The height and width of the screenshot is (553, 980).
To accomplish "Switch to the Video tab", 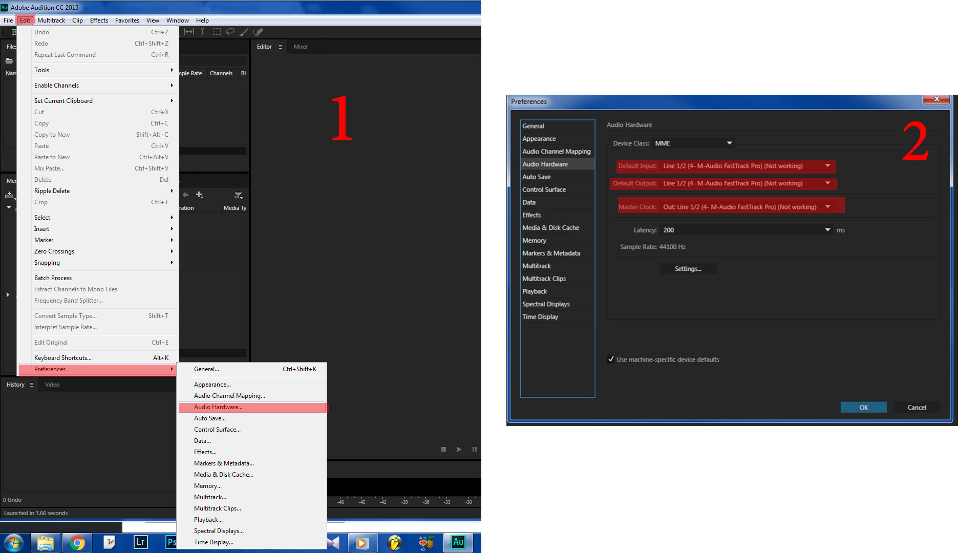I will pyautogui.click(x=52, y=385).
